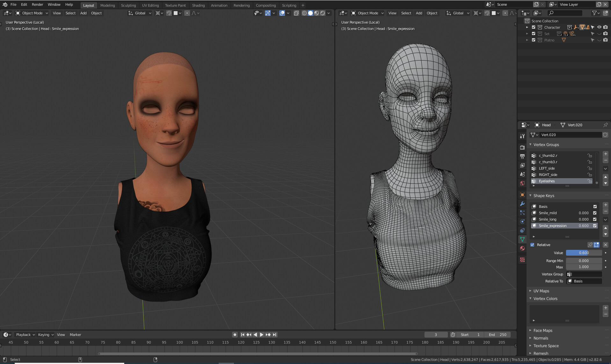Image resolution: width=611 pixels, height=364 pixels.
Task: Click the play animation button
Action: (261, 335)
